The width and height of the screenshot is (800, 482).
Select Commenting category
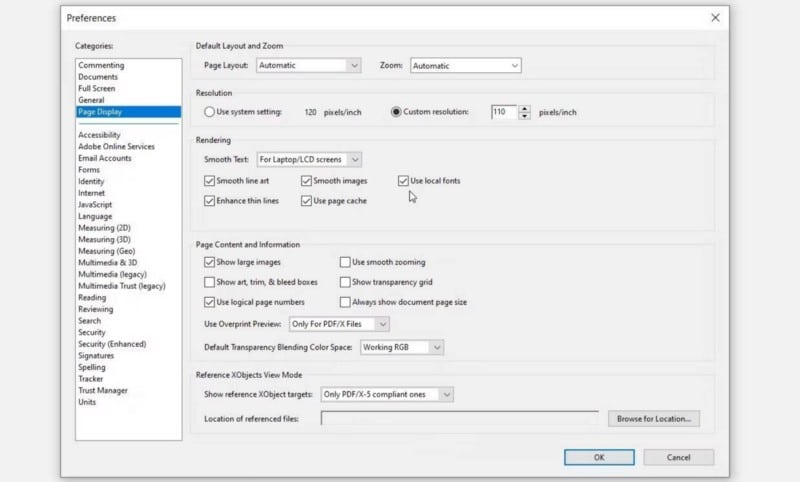pos(101,65)
